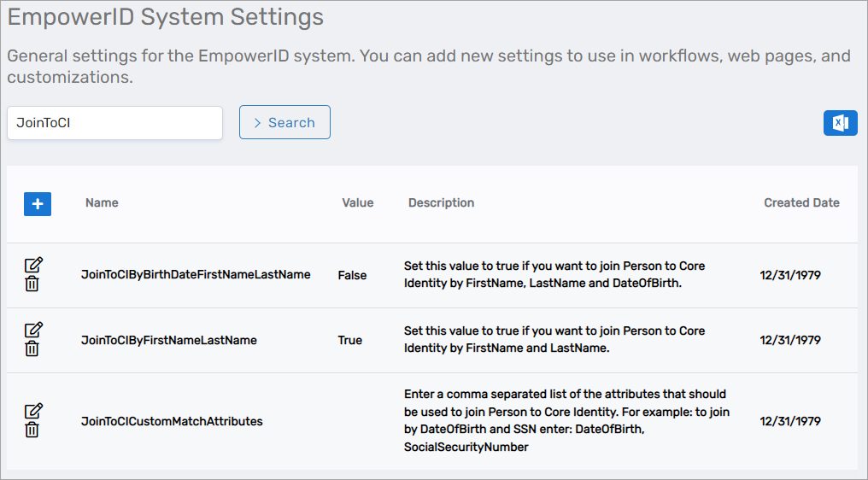Click the Description column header
Image resolution: width=868 pixels, height=480 pixels.
(441, 203)
